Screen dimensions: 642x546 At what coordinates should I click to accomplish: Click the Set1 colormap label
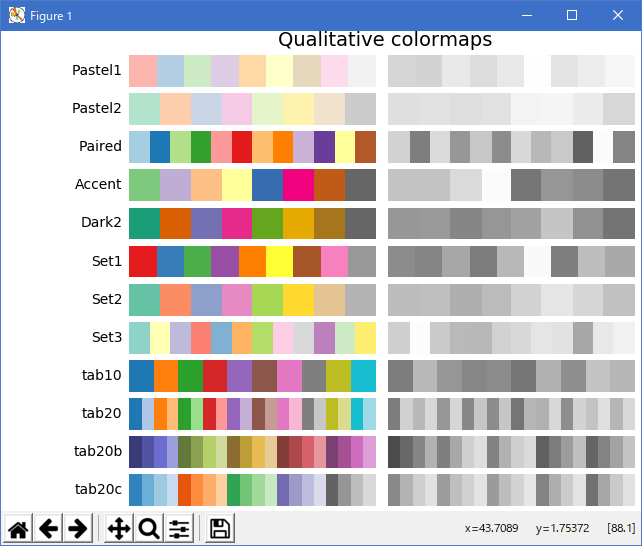(107, 261)
